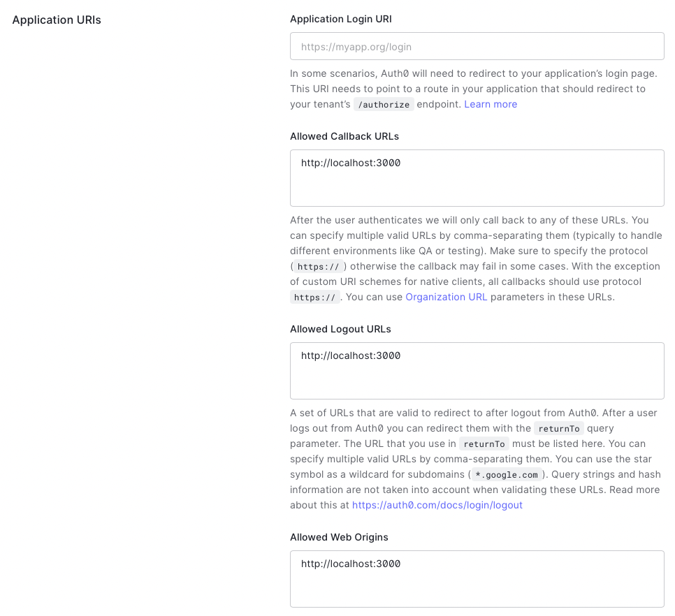The image size is (675, 616).
Task: Click inside the Allowed Callback URLs box
Action: [477, 178]
